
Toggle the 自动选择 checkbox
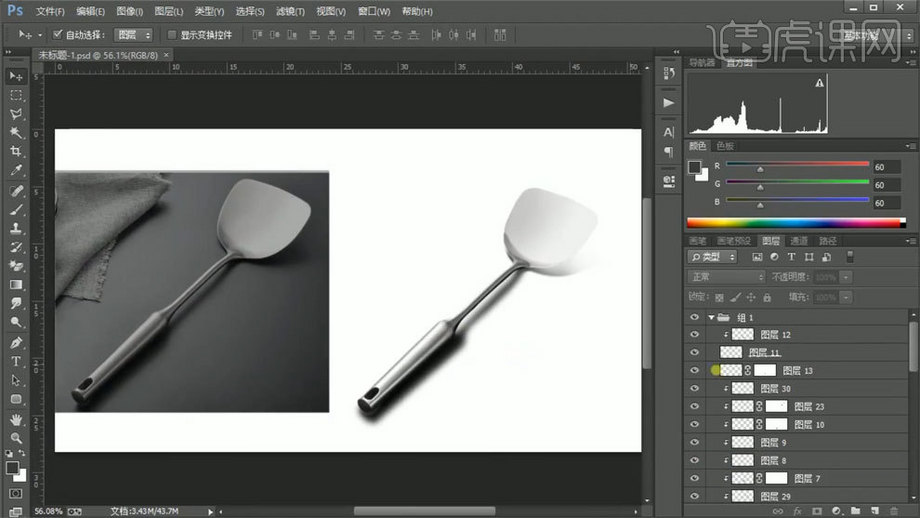[x=57, y=34]
